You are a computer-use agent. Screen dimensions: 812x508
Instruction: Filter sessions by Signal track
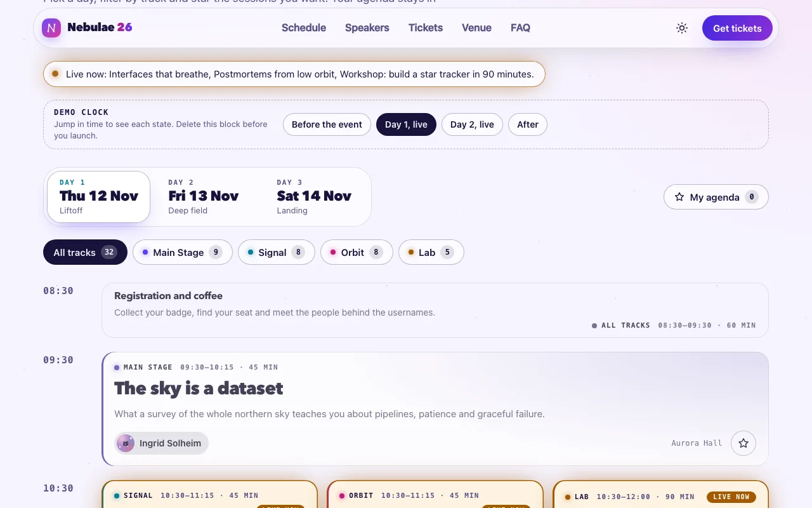(x=277, y=252)
